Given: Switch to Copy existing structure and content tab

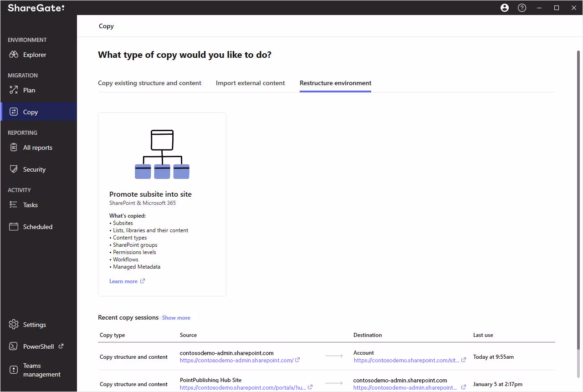Looking at the screenshot, I should pos(149,83).
